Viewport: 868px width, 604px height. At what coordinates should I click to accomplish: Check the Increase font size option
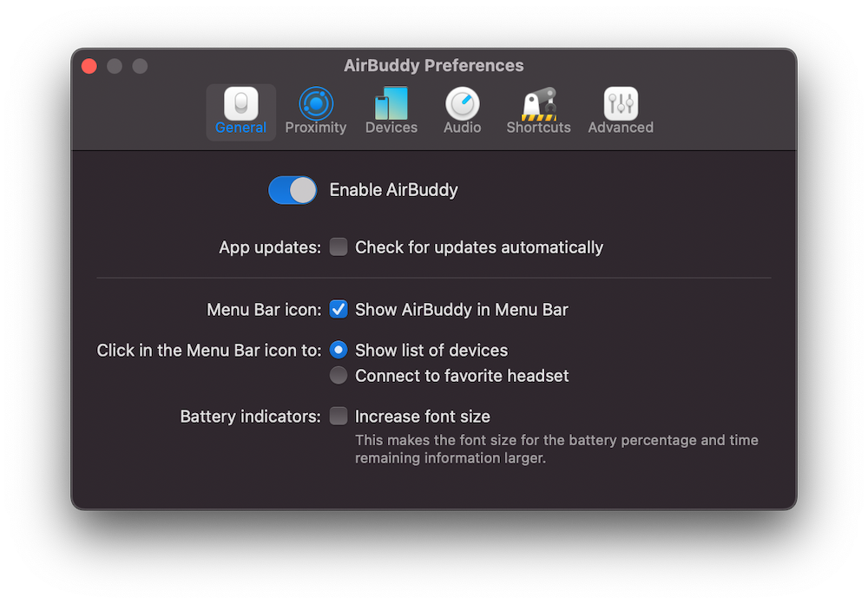pyautogui.click(x=339, y=416)
